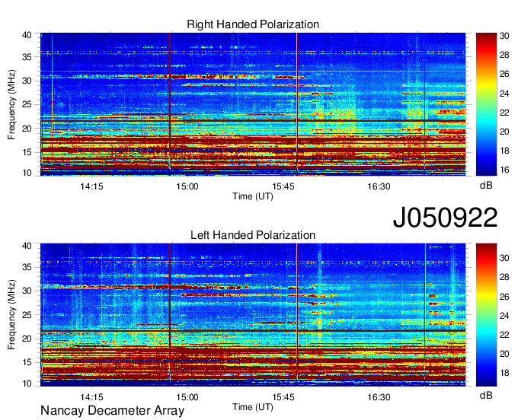The height and width of the screenshot is (420, 518).
Task: Click the 15 MHz tick label on bottom plot
Action: click(27, 363)
